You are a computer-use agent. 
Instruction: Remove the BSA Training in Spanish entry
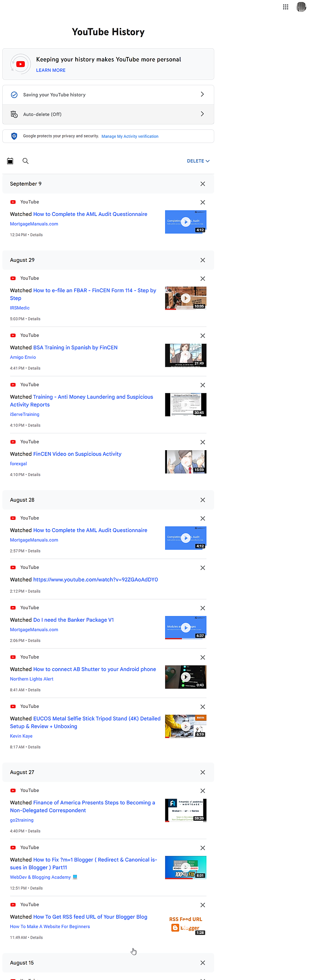point(203,335)
